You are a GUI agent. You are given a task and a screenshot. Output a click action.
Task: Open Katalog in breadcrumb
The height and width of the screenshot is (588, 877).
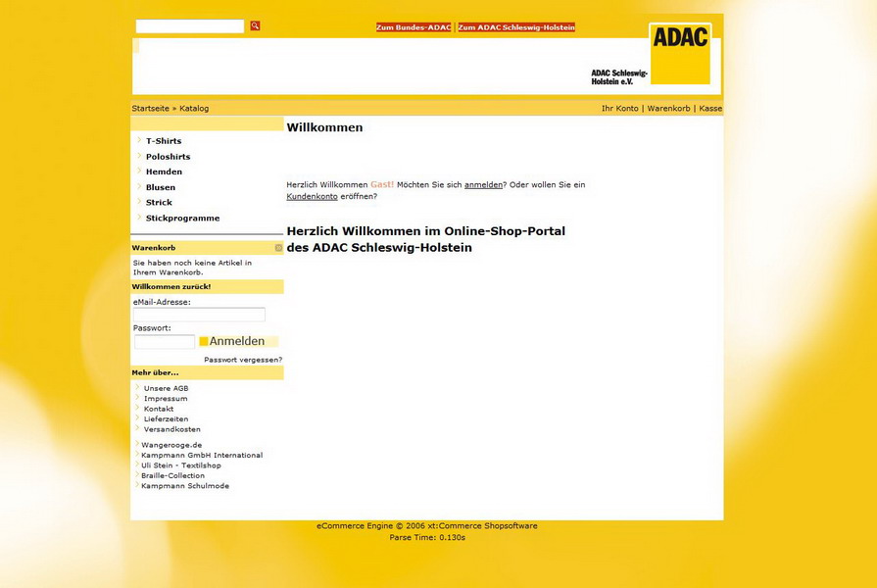click(x=194, y=109)
